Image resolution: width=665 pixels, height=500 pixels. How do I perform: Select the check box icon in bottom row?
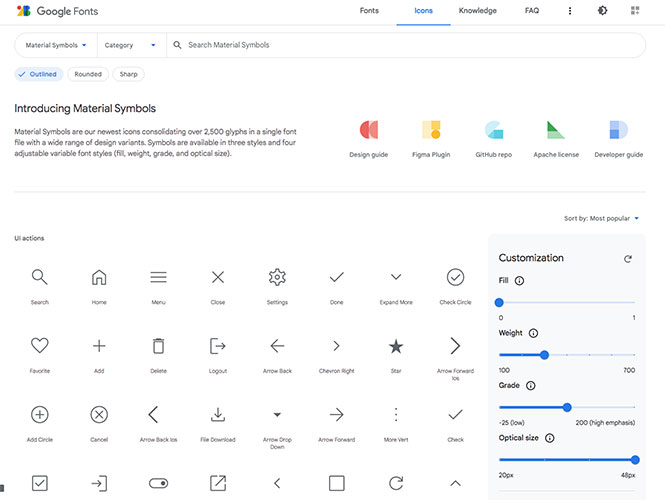(39, 483)
